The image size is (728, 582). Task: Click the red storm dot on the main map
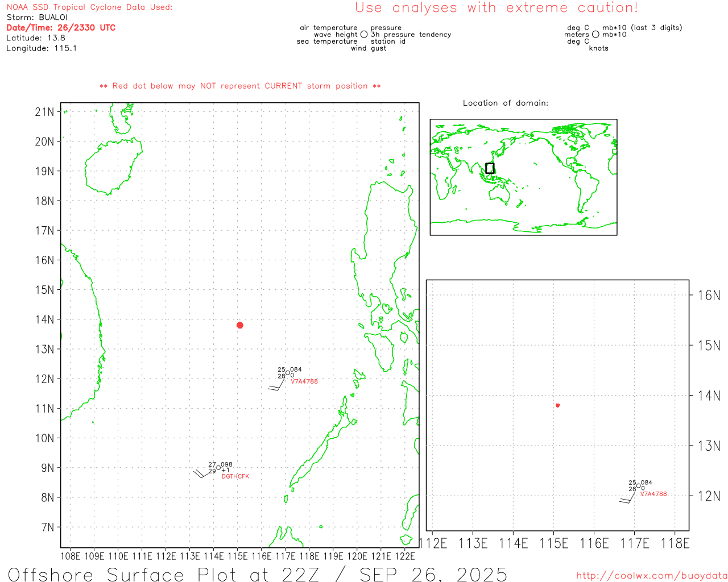pyautogui.click(x=240, y=325)
